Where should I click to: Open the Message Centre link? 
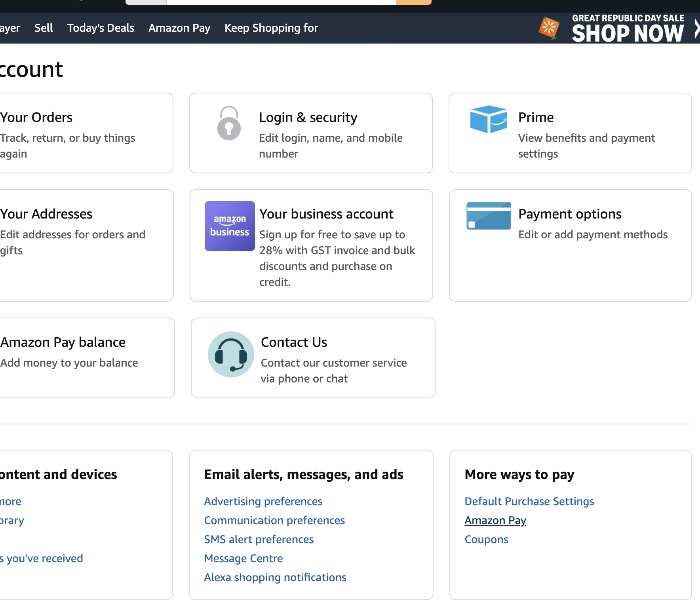click(x=243, y=558)
